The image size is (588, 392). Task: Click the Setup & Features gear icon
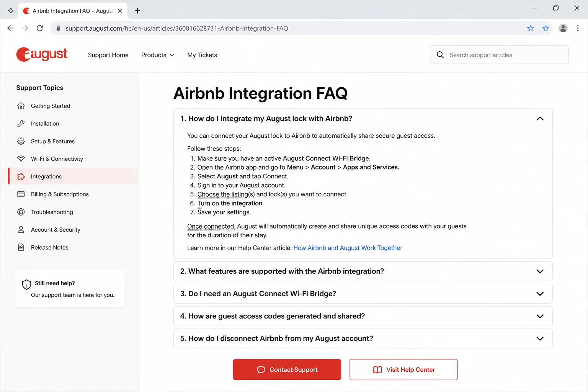click(x=21, y=141)
